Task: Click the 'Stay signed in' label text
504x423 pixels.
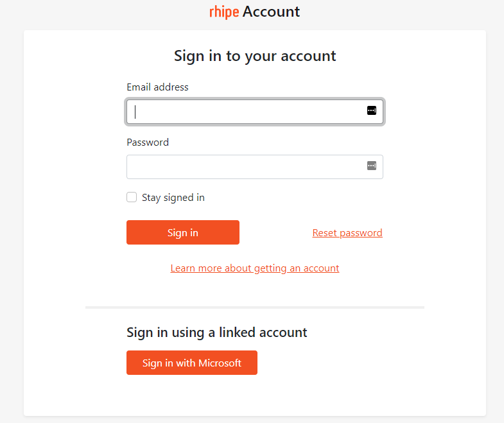Action: tap(173, 198)
